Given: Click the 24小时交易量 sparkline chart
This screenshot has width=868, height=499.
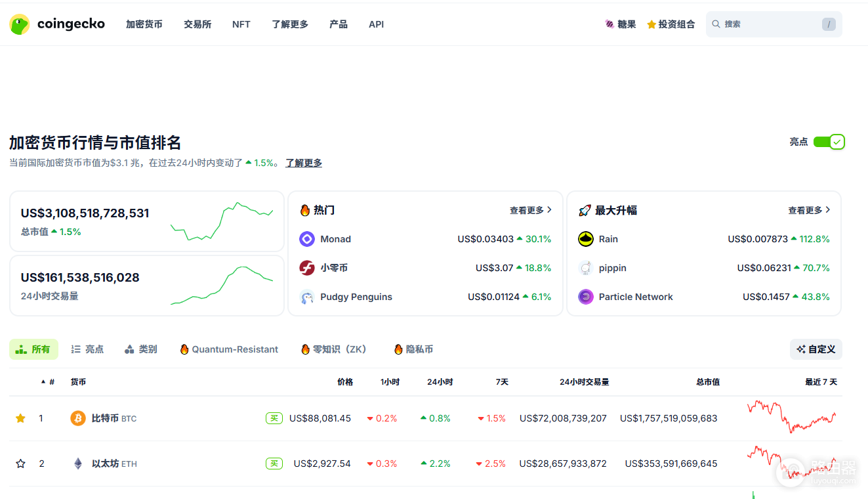Looking at the screenshot, I should (x=222, y=286).
